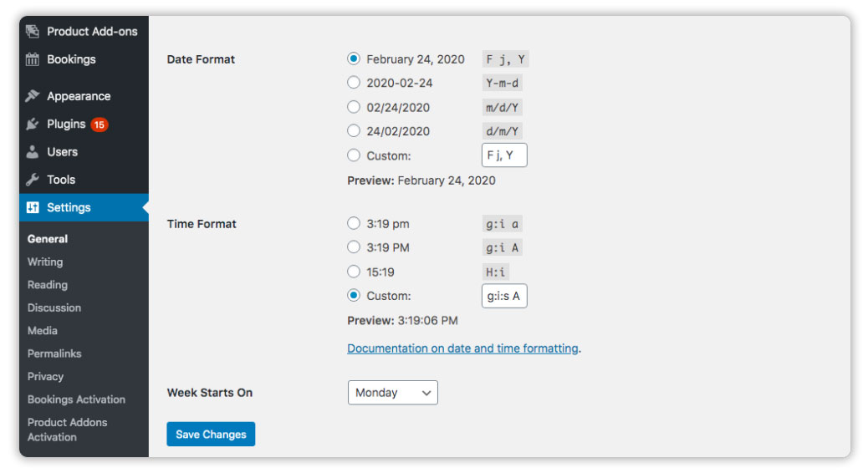Select the February 24, 2020 date format
The image size is (868, 473).
point(353,58)
